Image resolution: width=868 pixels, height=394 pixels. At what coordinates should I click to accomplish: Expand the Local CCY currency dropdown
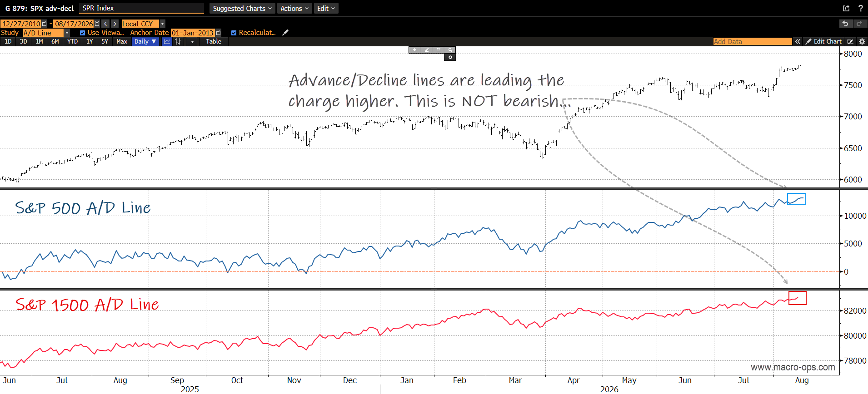click(162, 24)
